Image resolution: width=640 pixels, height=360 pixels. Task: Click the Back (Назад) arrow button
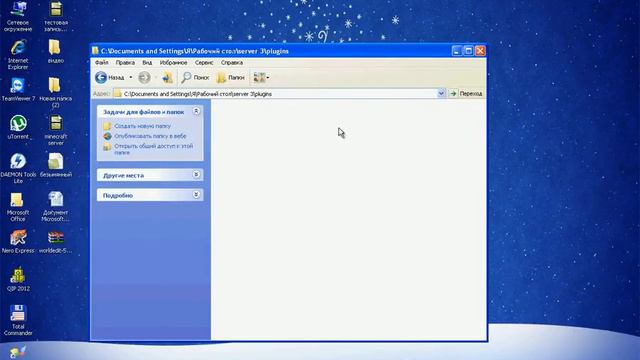click(101, 77)
